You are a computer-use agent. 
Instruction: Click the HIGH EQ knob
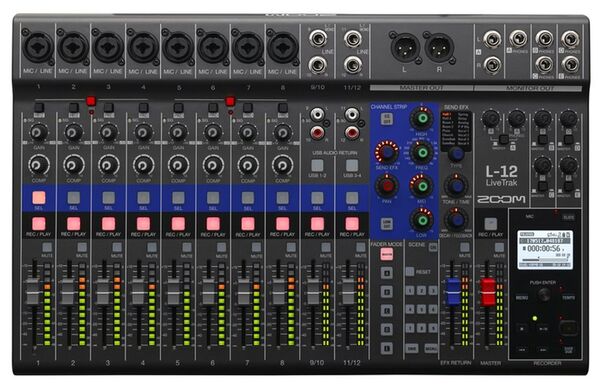tap(422, 118)
